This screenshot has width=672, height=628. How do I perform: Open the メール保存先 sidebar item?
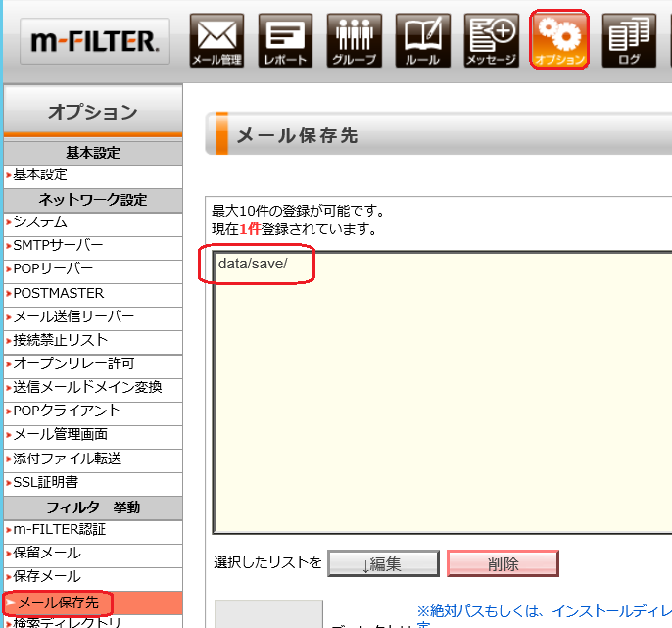(59, 601)
